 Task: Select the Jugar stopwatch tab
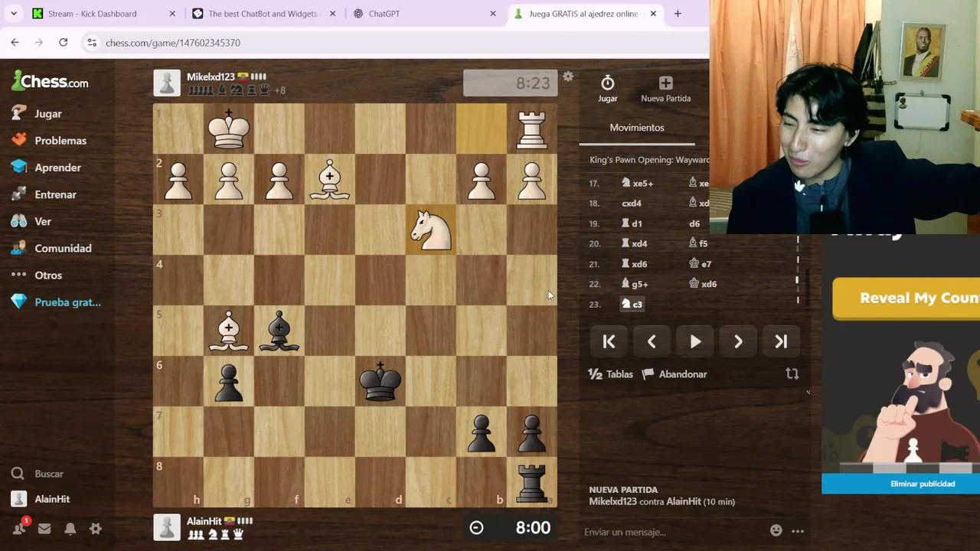pyautogui.click(x=607, y=89)
